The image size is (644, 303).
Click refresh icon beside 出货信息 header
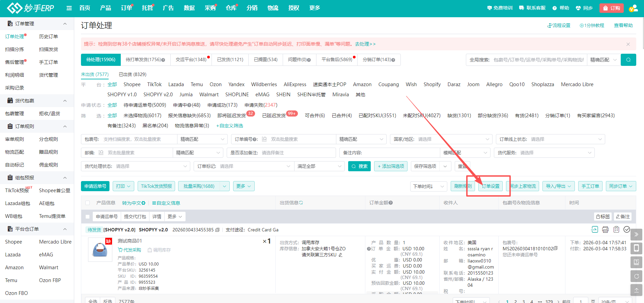(x=301, y=203)
